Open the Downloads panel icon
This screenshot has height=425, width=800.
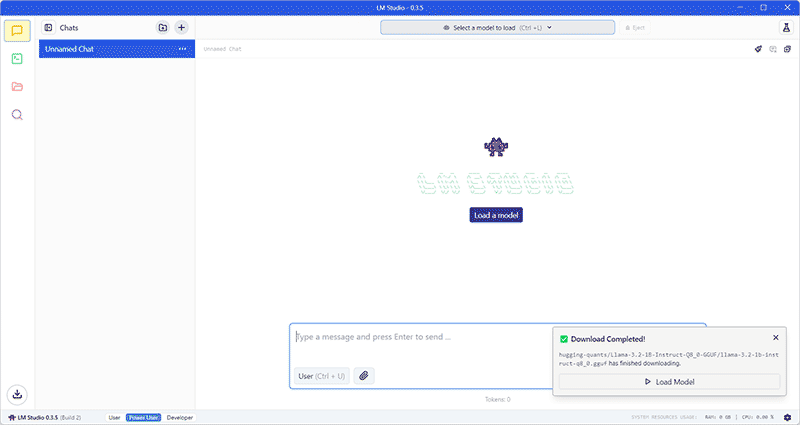point(17,394)
